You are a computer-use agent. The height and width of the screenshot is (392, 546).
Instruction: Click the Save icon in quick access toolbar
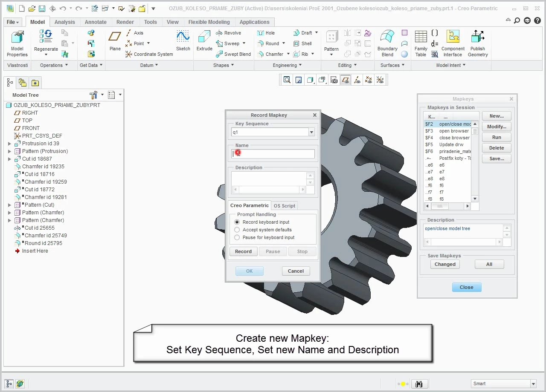[42, 9]
